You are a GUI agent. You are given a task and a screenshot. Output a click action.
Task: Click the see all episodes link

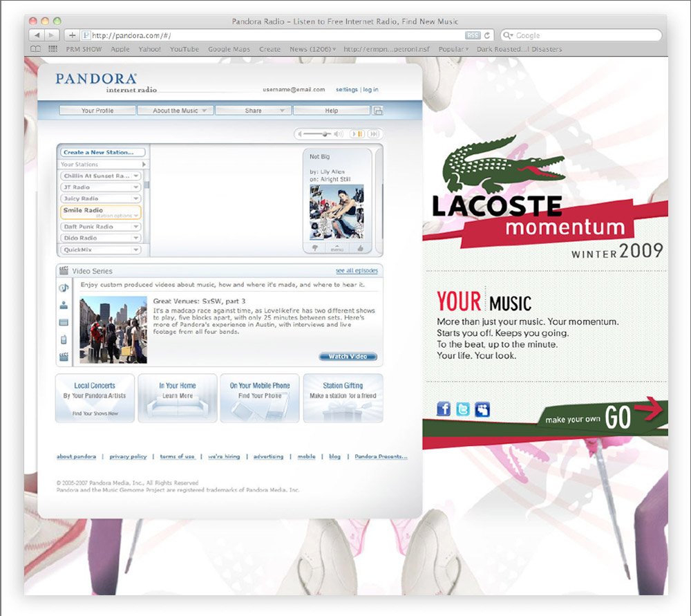357,271
